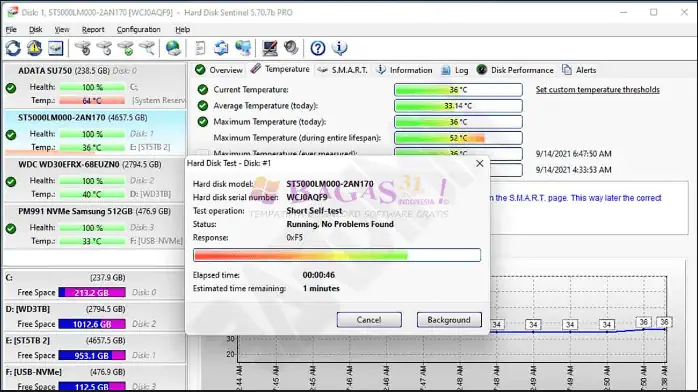Click the warning triangle toolbar icon
698x392 pixels.
click(x=34, y=48)
